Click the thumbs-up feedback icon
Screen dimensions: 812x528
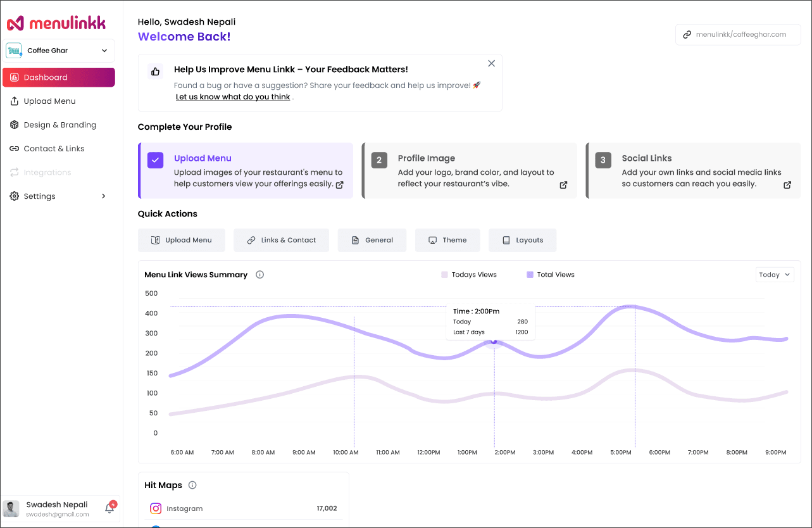pyautogui.click(x=156, y=71)
